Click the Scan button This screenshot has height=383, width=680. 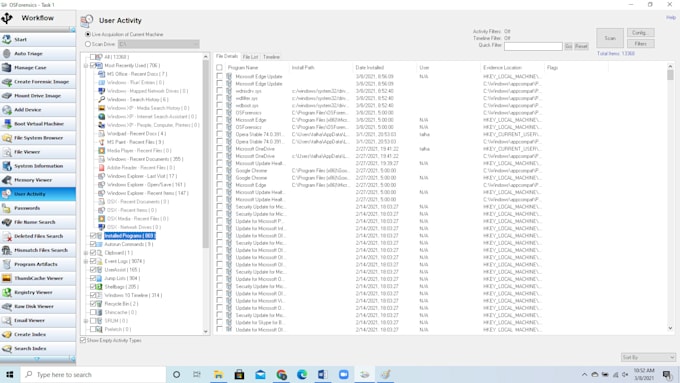[x=610, y=38]
